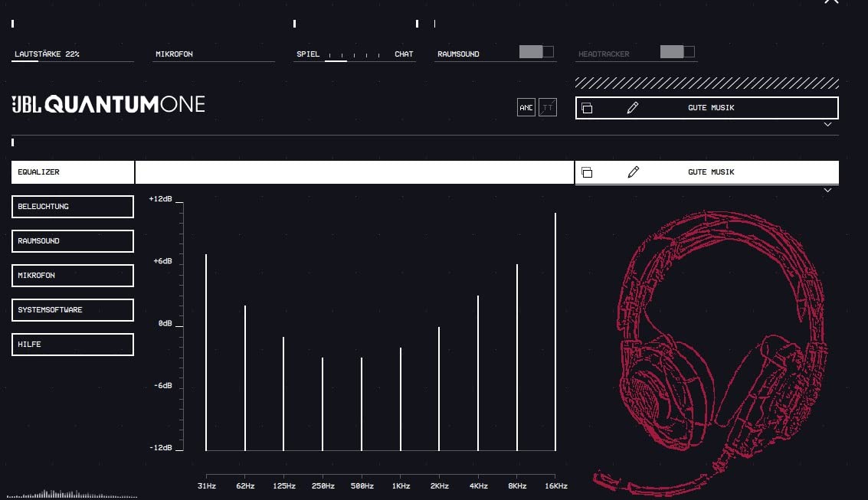Click the CHAT label

click(x=404, y=54)
